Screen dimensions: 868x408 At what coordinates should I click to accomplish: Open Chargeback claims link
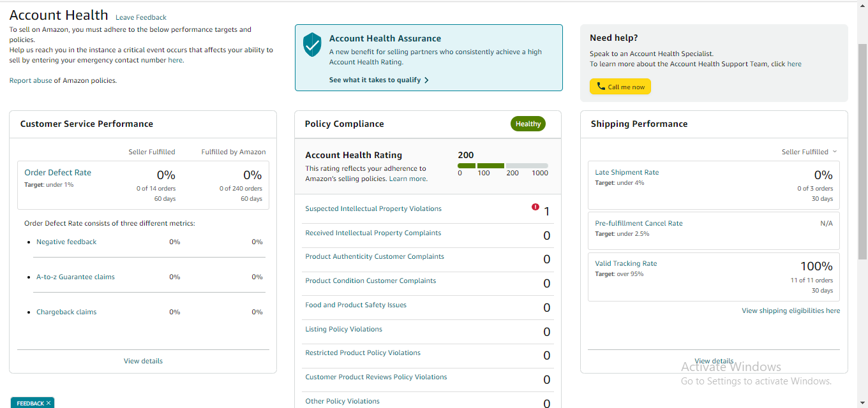click(x=66, y=312)
